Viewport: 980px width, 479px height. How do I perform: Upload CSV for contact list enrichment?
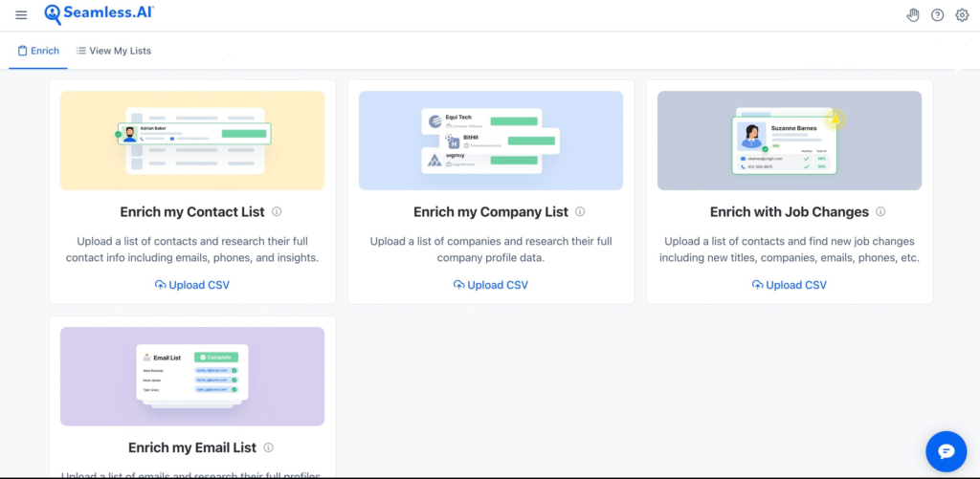192,285
